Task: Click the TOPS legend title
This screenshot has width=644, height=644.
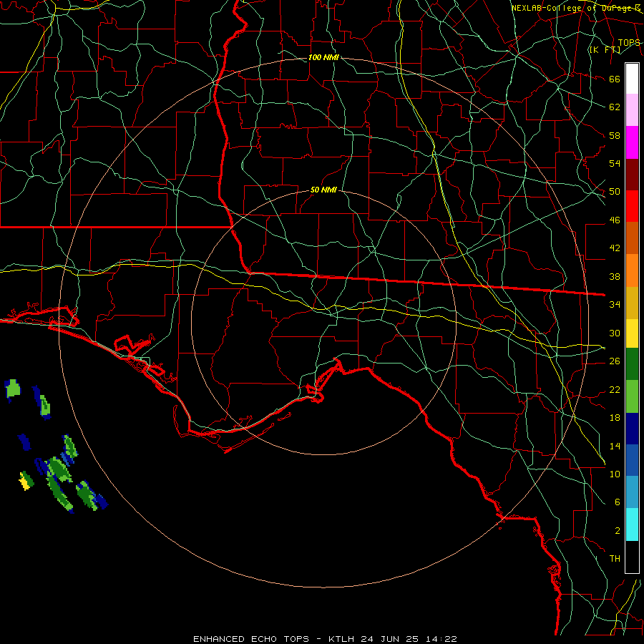Action: [x=629, y=43]
